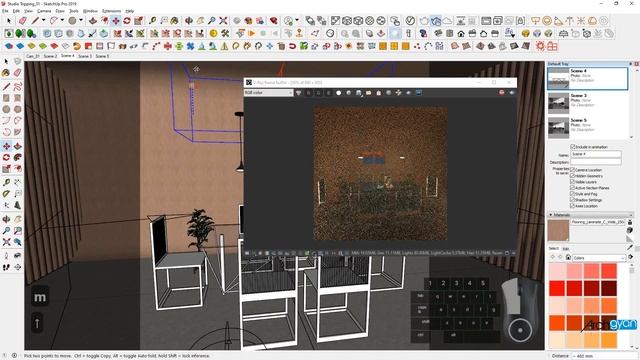This screenshot has width=640, height=360.
Task: Switch to the Edit tab in Materials
Action: click(x=566, y=249)
